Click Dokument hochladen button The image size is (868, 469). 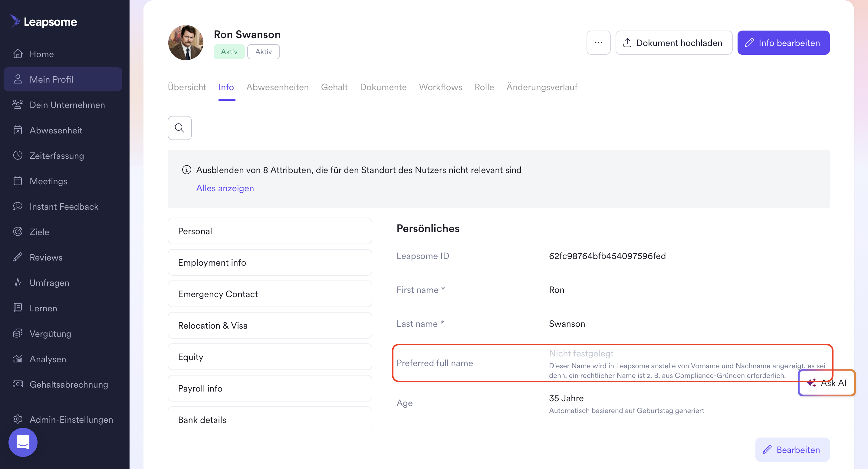(x=674, y=43)
